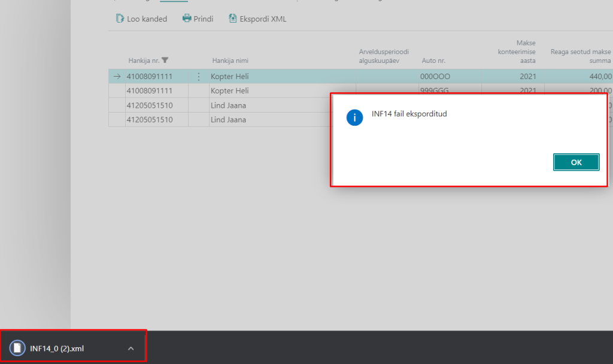Image resolution: width=613 pixels, height=364 pixels.
Task: Click the filter icon on Hankija nr. column
Action: click(x=165, y=60)
